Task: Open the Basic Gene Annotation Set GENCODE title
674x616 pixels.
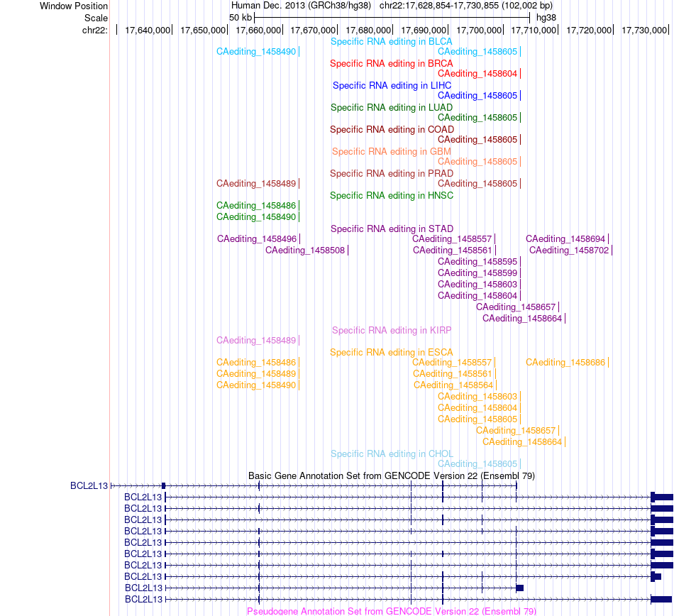Action: (391, 476)
